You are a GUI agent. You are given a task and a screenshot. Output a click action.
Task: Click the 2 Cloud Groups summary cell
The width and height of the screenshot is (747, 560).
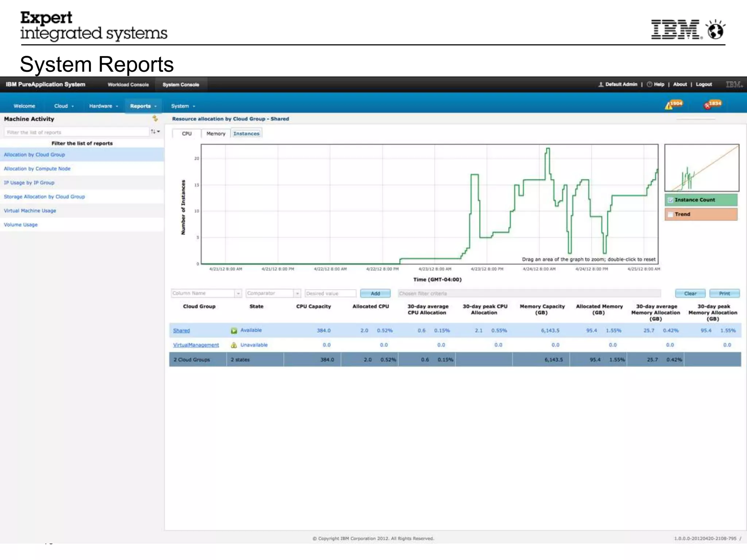[x=198, y=359]
